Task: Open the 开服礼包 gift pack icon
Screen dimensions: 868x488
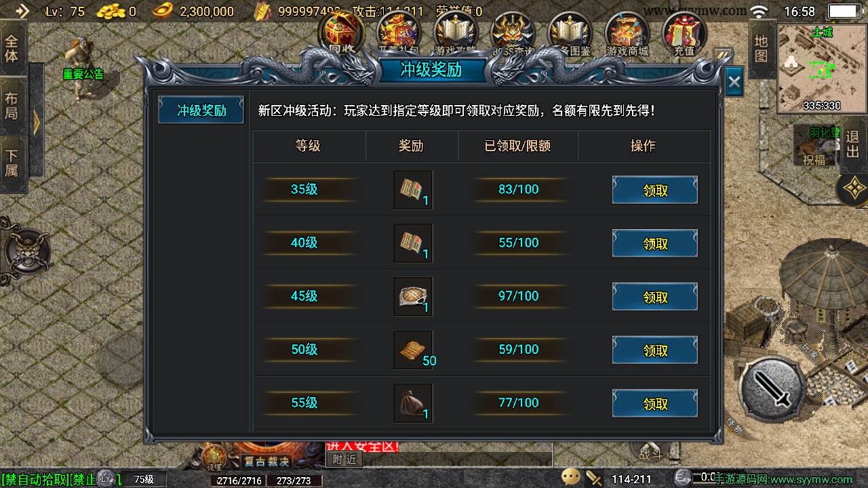Action: coord(400,34)
